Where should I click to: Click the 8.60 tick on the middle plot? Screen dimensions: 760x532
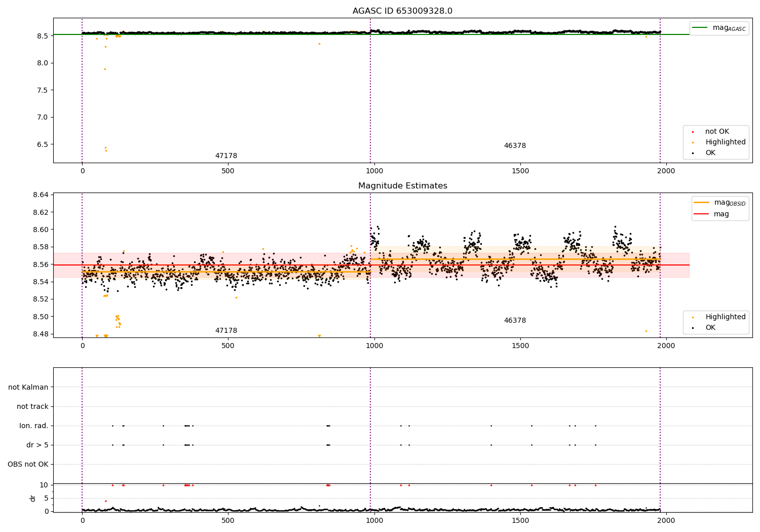point(40,230)
